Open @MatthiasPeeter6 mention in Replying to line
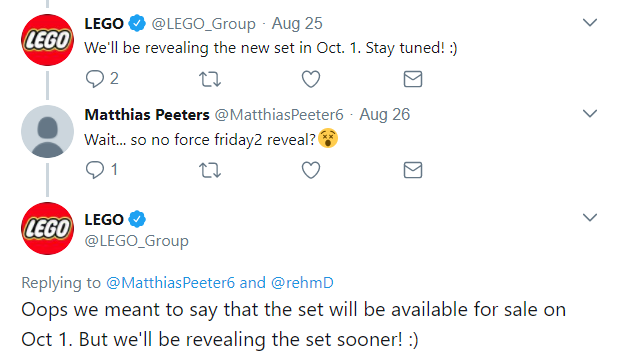Screen dimensions: 642x363 [x=170, y=282]
